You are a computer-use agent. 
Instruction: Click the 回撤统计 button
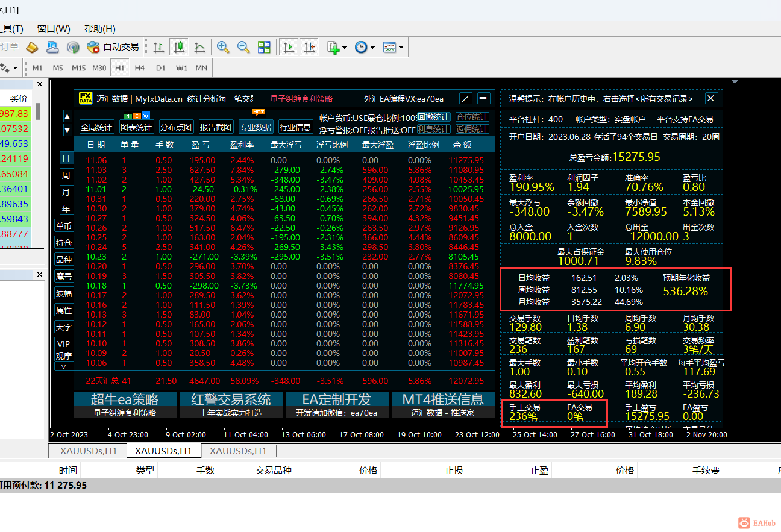pos(434,117)
